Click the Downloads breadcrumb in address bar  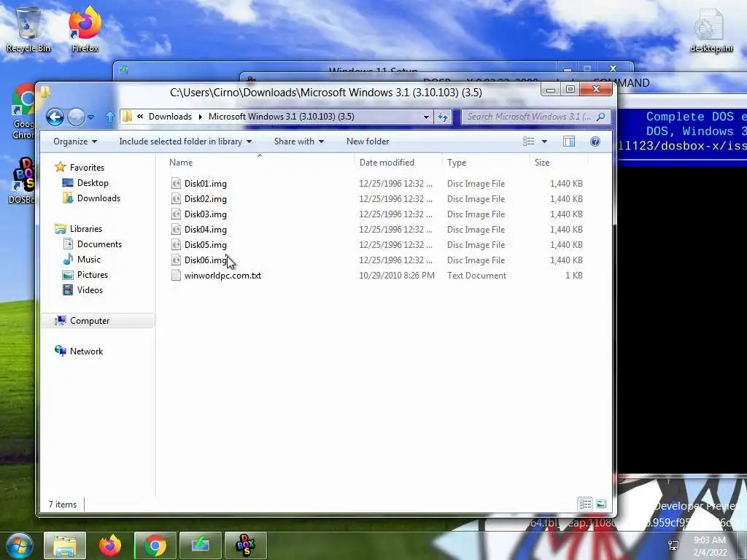point(170,117)
